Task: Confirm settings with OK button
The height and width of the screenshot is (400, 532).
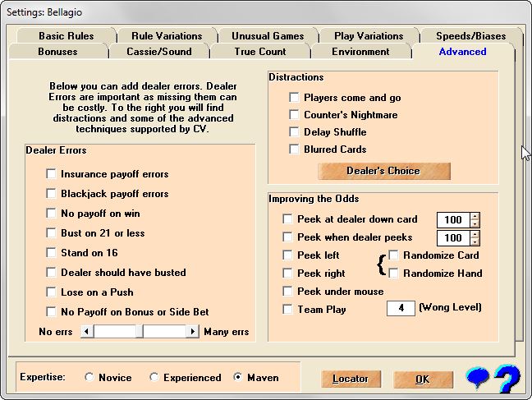Action: (x=423, y=379)
